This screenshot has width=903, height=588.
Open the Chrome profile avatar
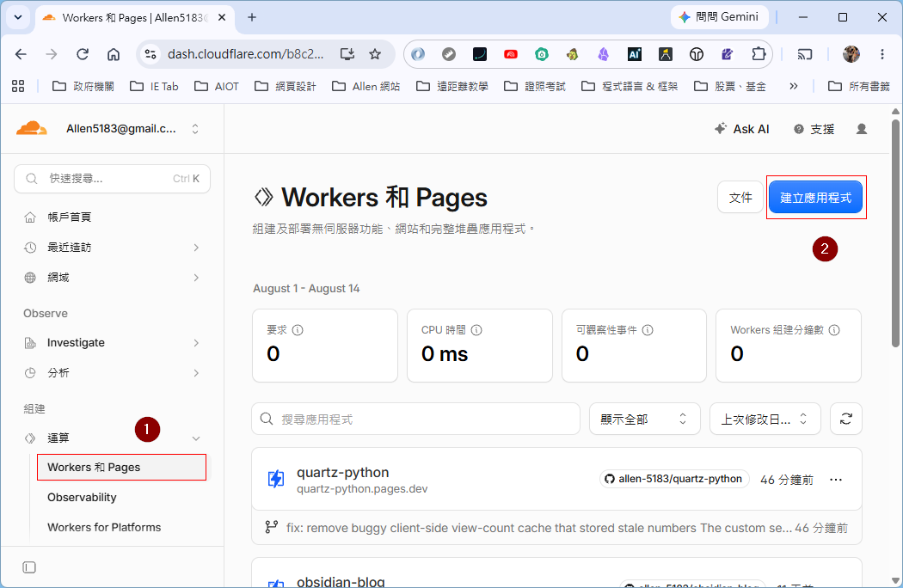coord(851,54)
